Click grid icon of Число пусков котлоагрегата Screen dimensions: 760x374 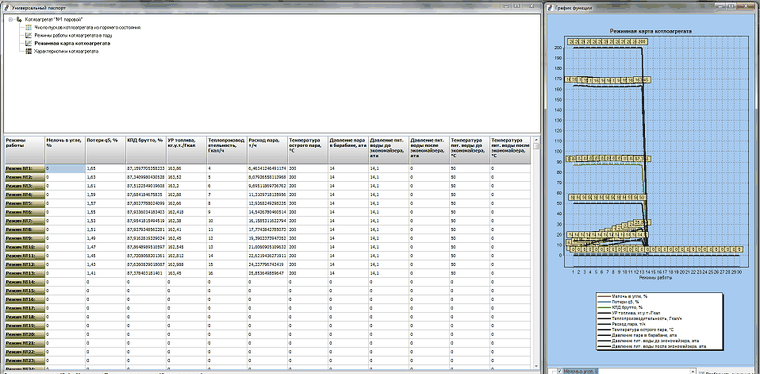click(x=28, y=28)
